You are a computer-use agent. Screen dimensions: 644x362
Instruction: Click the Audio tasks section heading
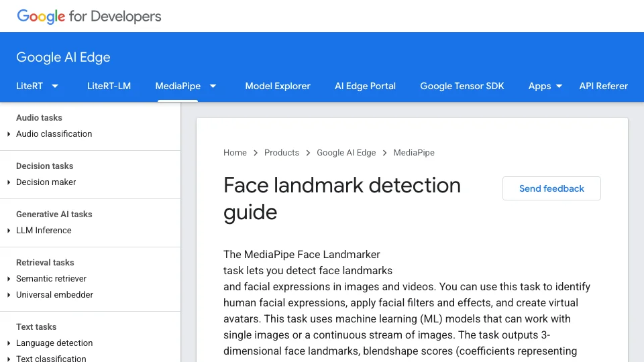click(x=39, y=118)
